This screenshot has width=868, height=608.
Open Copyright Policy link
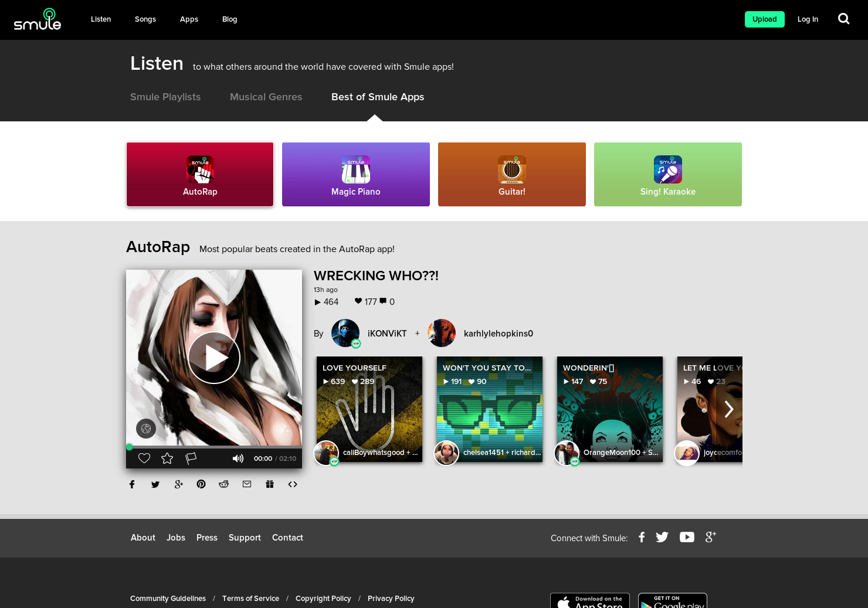(x=323, y=599)
